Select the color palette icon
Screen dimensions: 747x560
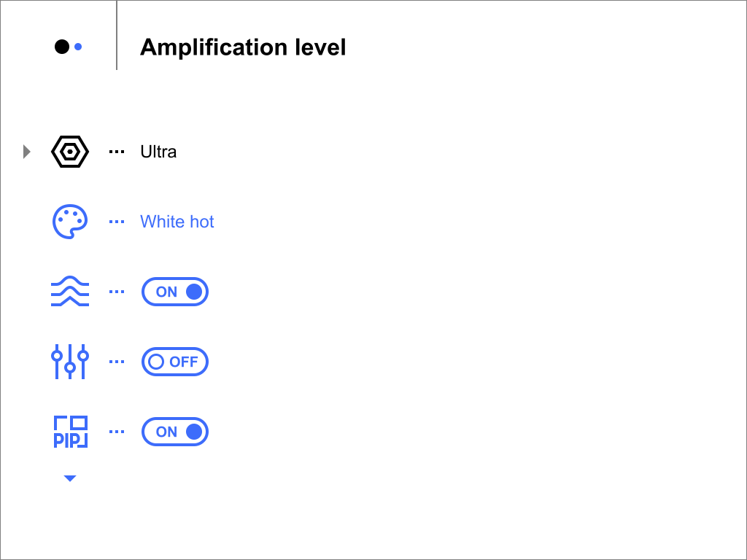(x=70, y=222)
